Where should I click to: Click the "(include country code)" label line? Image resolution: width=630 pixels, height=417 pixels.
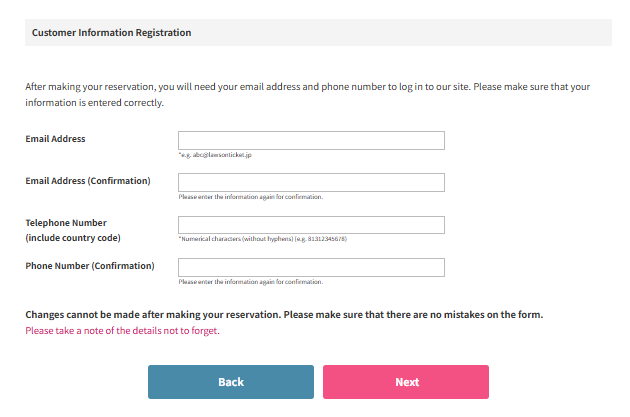(75, 238)
